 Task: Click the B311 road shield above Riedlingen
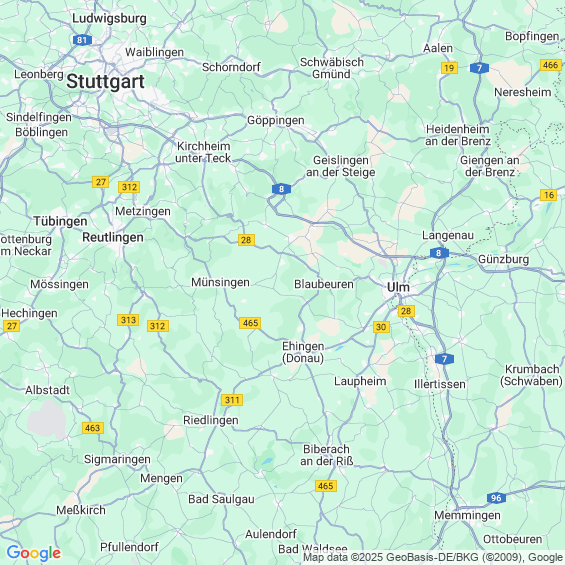[232, 400]
